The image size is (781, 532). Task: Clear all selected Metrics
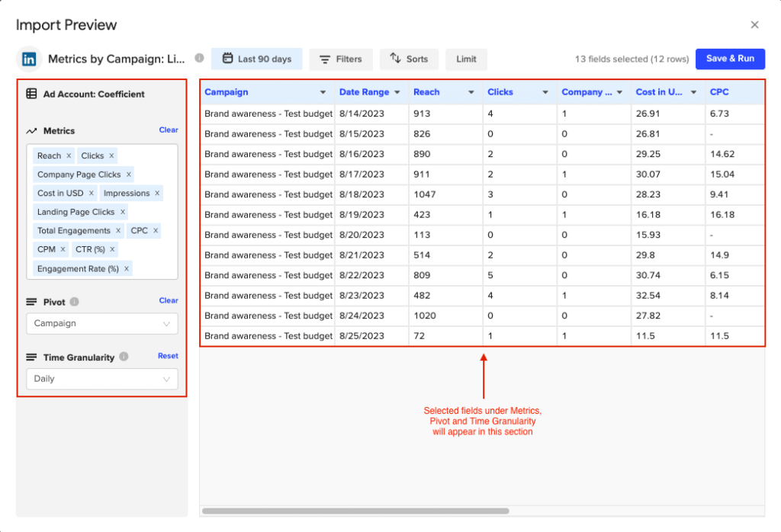(169, 130)
